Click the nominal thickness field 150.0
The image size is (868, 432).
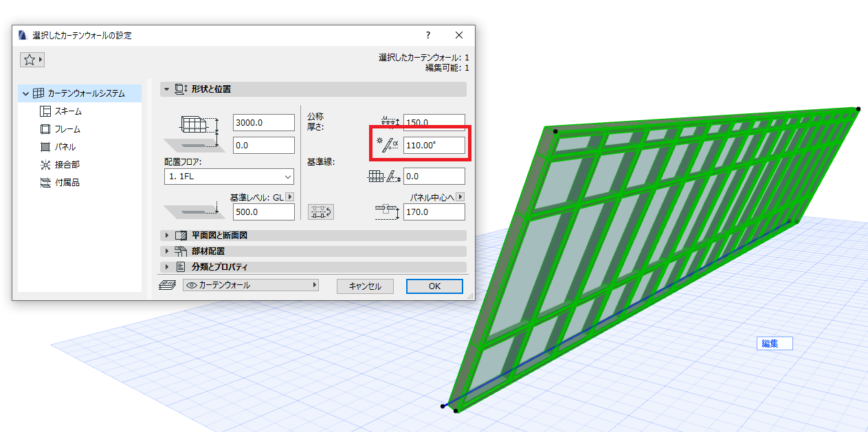434,123
